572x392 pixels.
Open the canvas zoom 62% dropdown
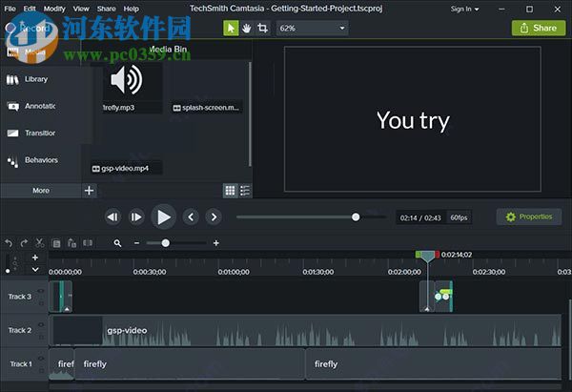313,28
